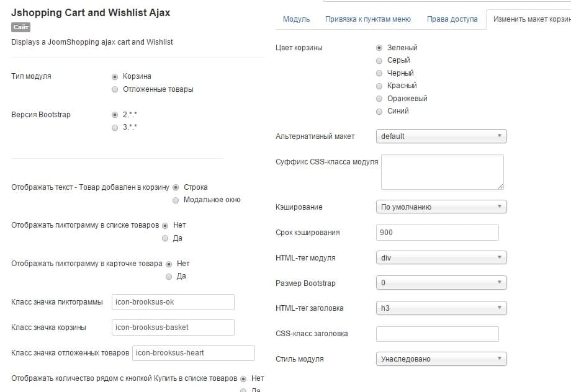The image size is (571, 392).
Task: Open the Размер Bootstrap dropdown
Action: coord(441,283)
